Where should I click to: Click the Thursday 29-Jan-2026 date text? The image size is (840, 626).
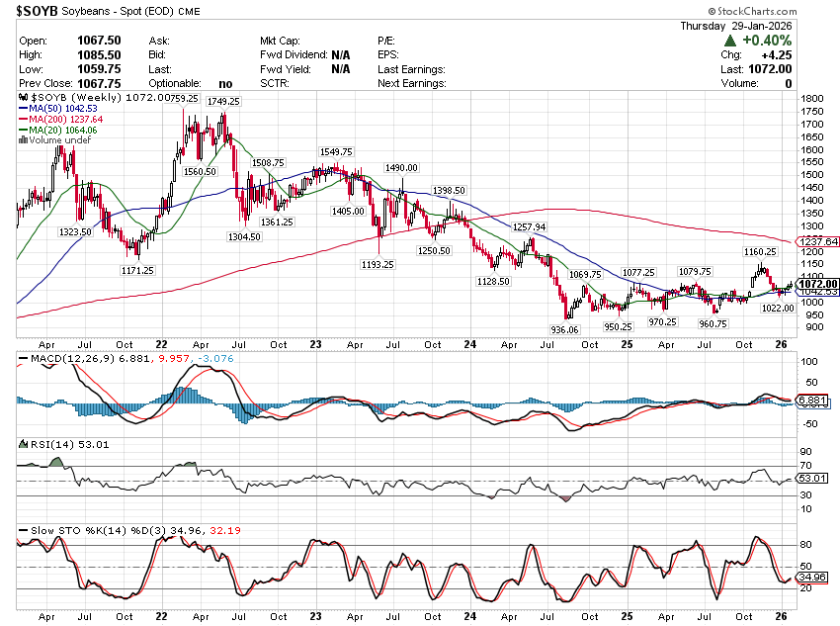[x=751, y=24]
